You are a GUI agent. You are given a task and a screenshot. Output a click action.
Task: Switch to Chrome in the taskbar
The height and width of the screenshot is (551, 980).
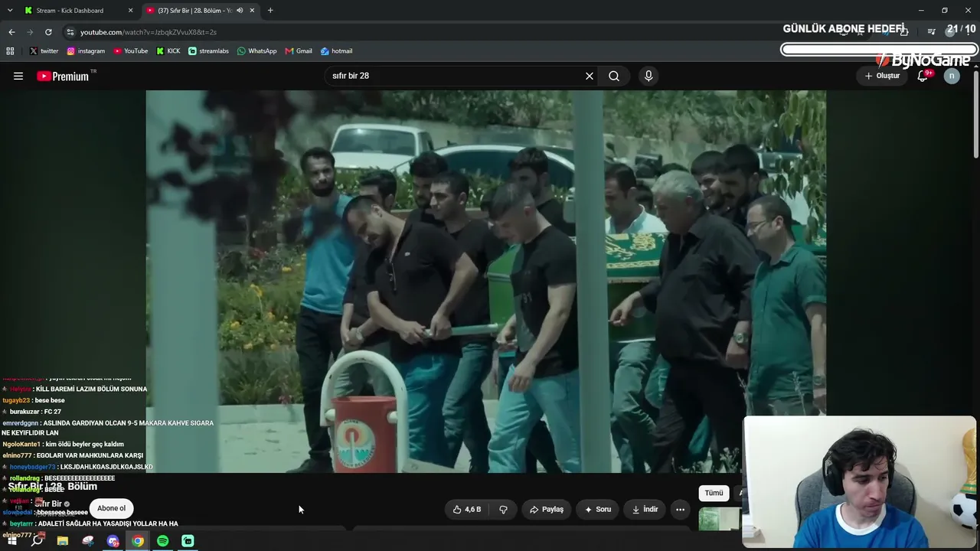[138, 541]
